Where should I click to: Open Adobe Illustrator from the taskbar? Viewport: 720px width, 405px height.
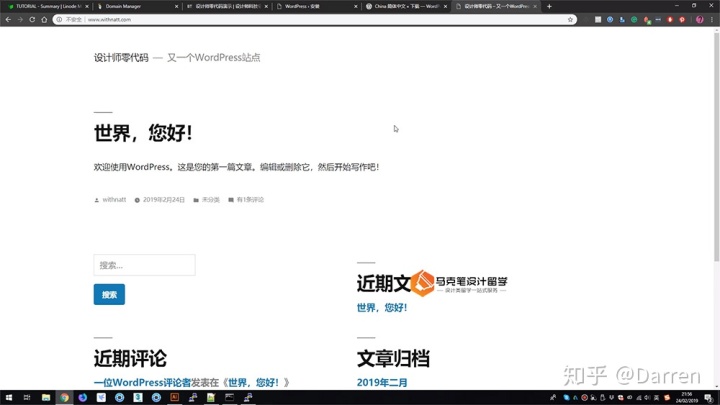174,397
